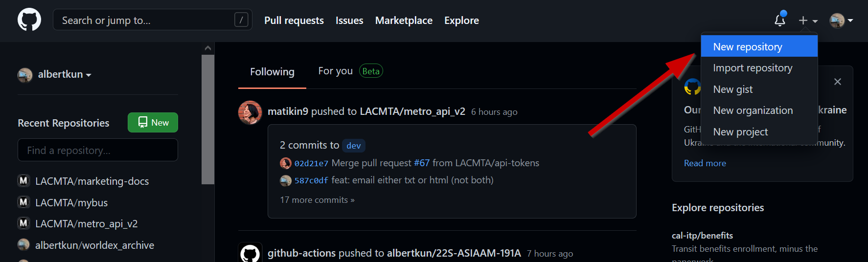The width and height of the screenshot is (868, 262).
Task: Open the user profile menu dropdown
Action: coord(841,21)
